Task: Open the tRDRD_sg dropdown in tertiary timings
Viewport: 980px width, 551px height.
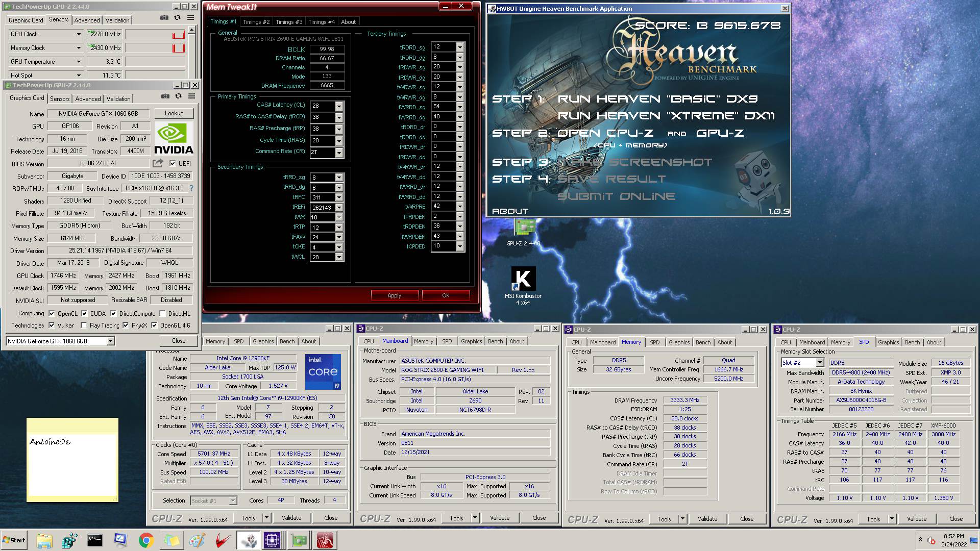Action: (460, 47)
